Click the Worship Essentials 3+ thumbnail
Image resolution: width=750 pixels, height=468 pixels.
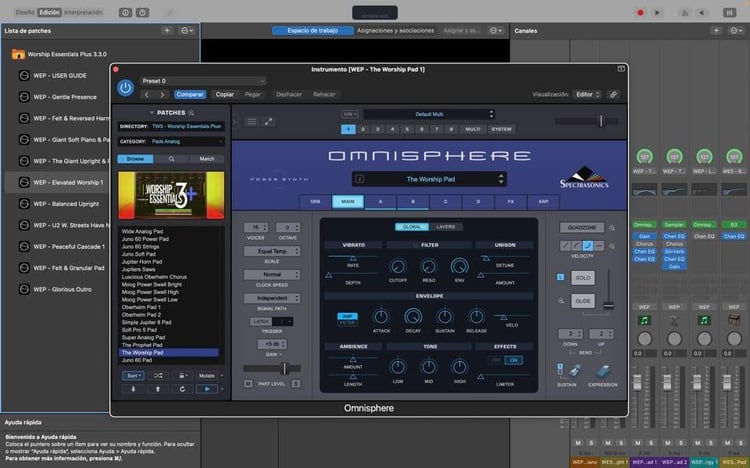(x=171, y=195)
